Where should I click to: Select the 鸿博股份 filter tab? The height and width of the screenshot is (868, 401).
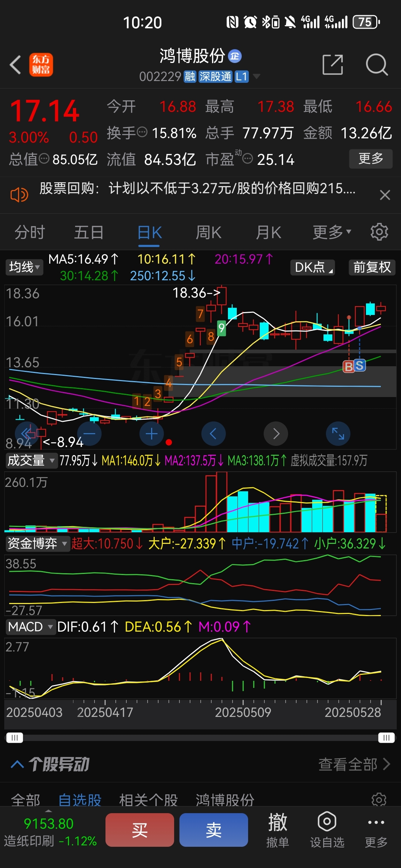pos(225,800)
